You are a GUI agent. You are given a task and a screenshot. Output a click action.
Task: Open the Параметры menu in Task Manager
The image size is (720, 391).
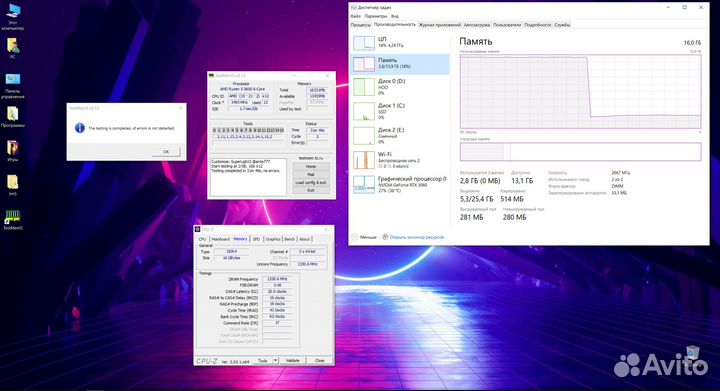[376, 16]
